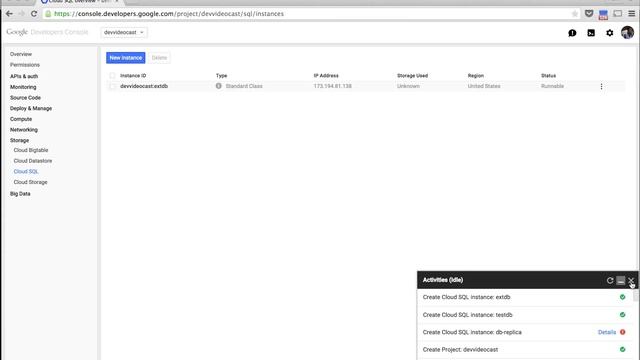This screenshot has width=640, height=360.
Task: Click the IP Address column header
Action: click(x=326, y=76)
